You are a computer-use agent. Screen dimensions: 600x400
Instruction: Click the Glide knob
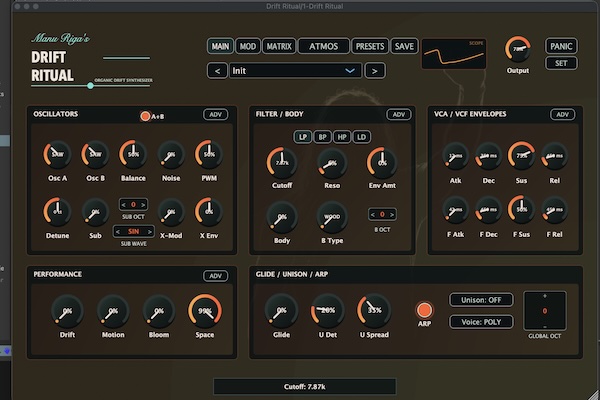(x=281, y=310)
